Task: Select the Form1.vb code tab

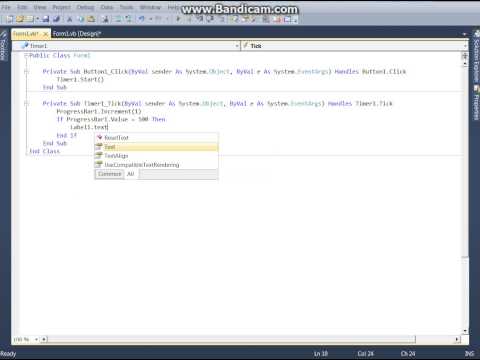Action: pos(26,34)
